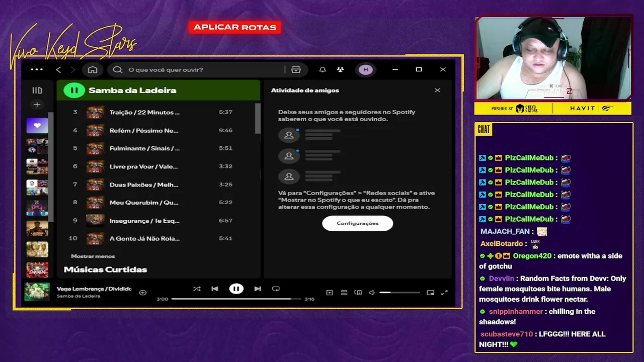644x362 pixels.
Task: Pause playback in the bottom player
Action: pyautogui.click(x=236, y=289)
